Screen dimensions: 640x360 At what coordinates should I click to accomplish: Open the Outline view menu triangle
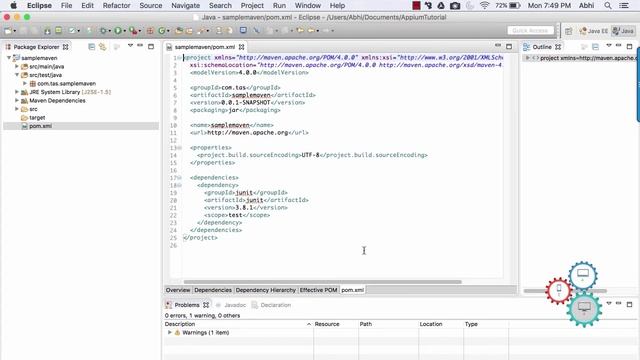609,46
